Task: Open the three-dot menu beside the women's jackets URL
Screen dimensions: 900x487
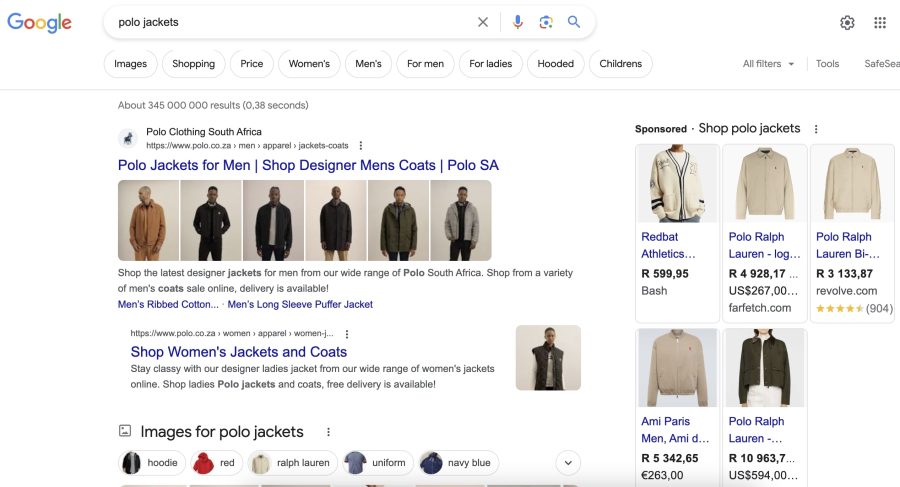Action: [347, 334]
